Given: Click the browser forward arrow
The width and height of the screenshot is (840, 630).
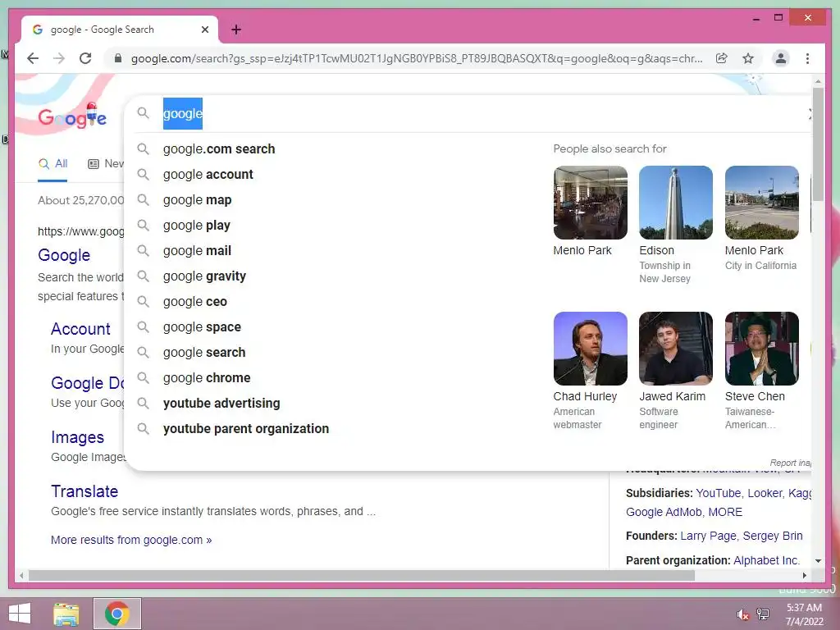Looking at the screenshot, I should tap(59, 58).
